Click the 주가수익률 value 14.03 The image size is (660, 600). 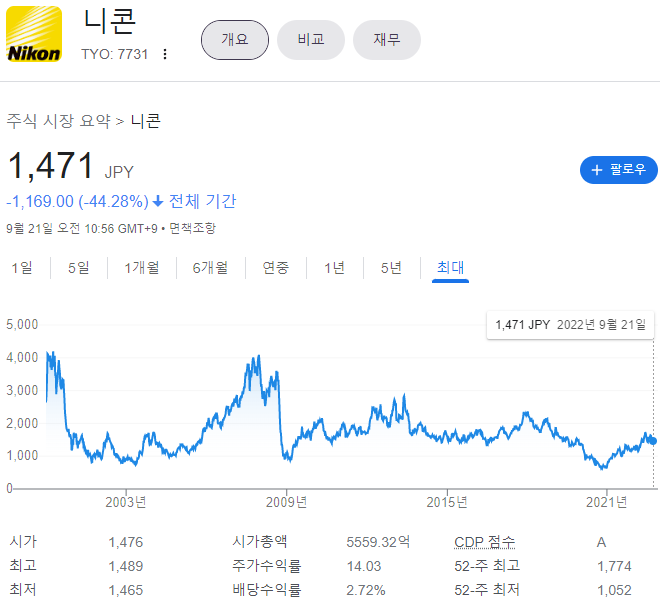(x=364, y=566)
